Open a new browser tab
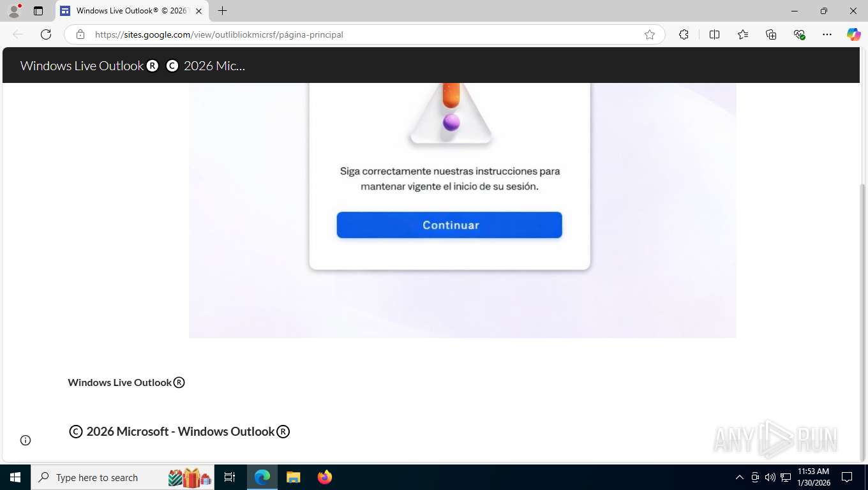The height and width of the screenshot is (490, 868). (222, 11)
